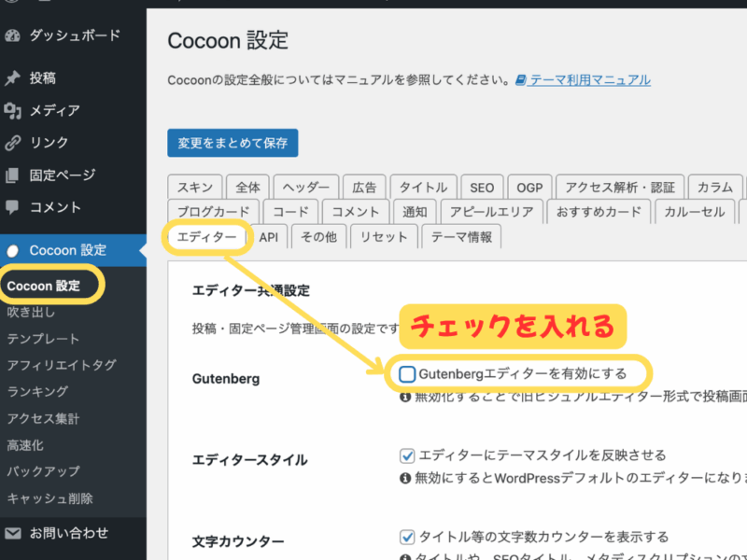
Task: Click the 変更をまとめて保存 button
Action: point(232,143)
